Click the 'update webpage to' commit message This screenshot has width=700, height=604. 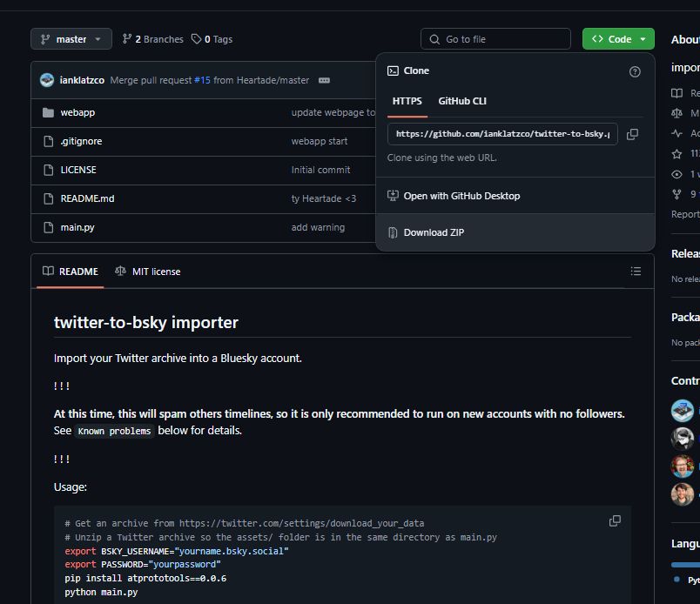point(333,112)
